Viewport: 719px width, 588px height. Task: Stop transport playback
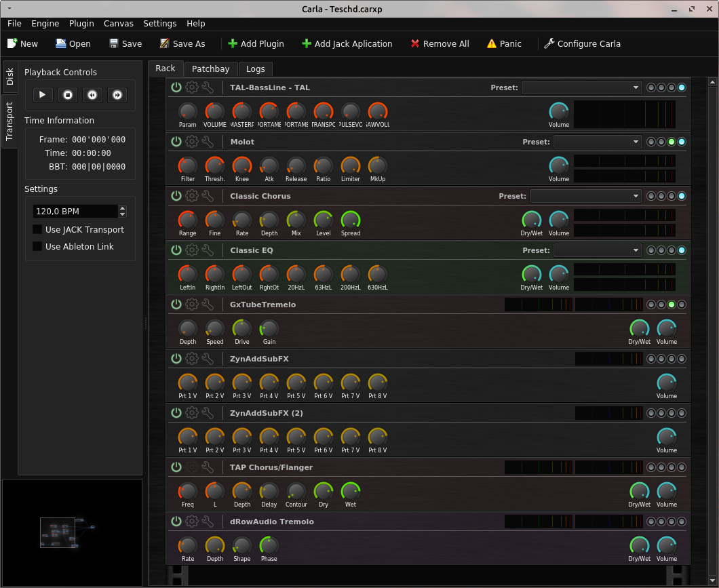[x=68, y=95]
